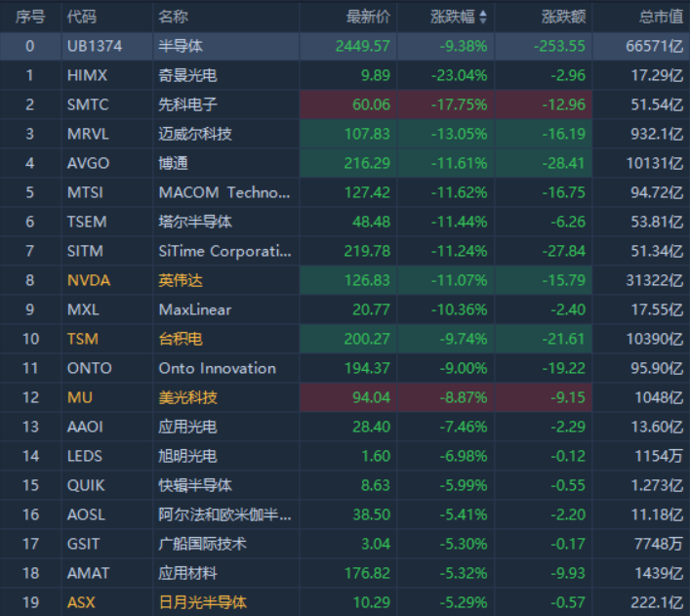Select 应用光电 stock name

pyautogui.click(x=187, y=427)
